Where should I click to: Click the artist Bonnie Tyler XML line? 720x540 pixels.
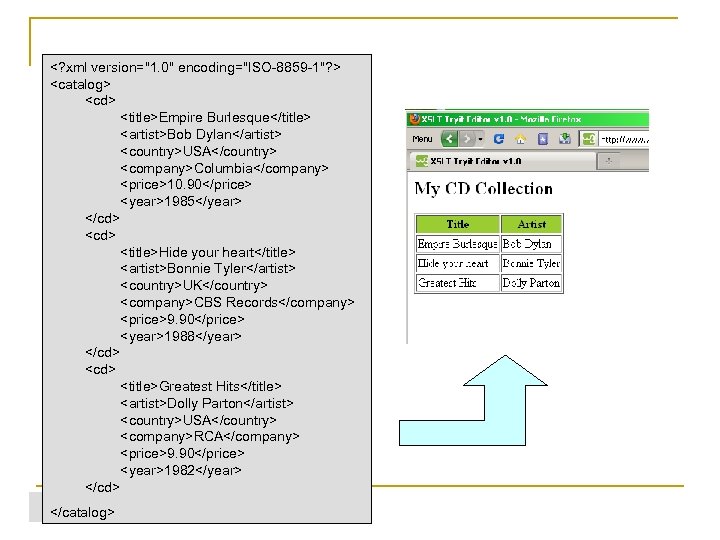208,269
